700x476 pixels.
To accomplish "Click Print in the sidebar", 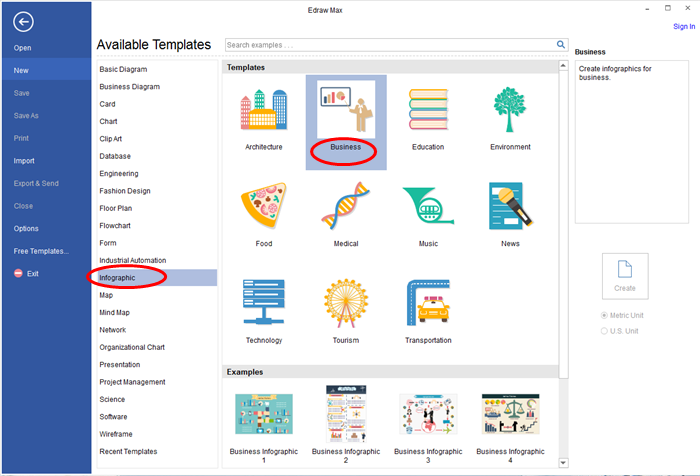I will tap(21, 138).
